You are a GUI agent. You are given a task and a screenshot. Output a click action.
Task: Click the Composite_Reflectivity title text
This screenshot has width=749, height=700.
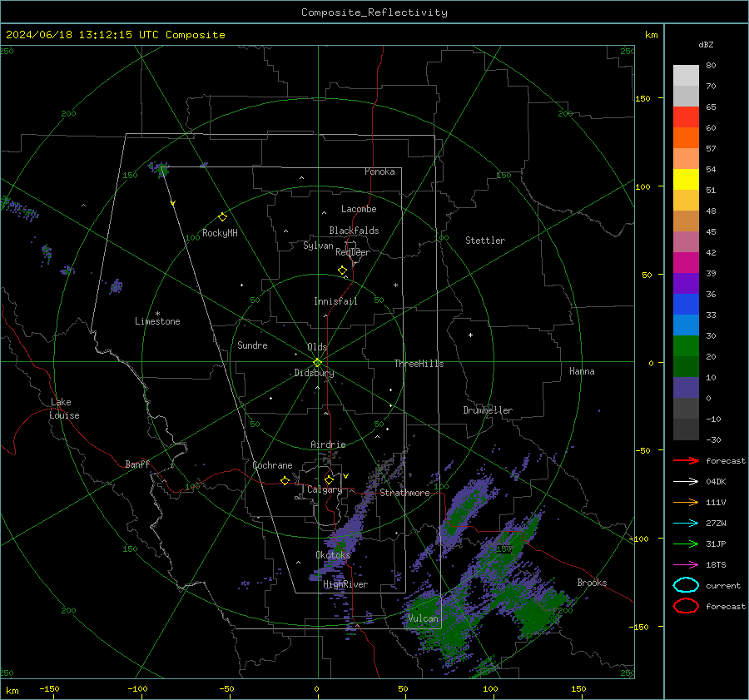pyautogui.click(x=374, y=12)
